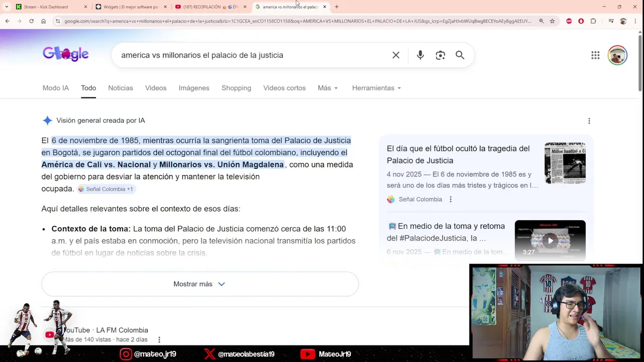Open options for LA FM Colombia result
Screen dimensions: 644x362
(x=159, y=340)
